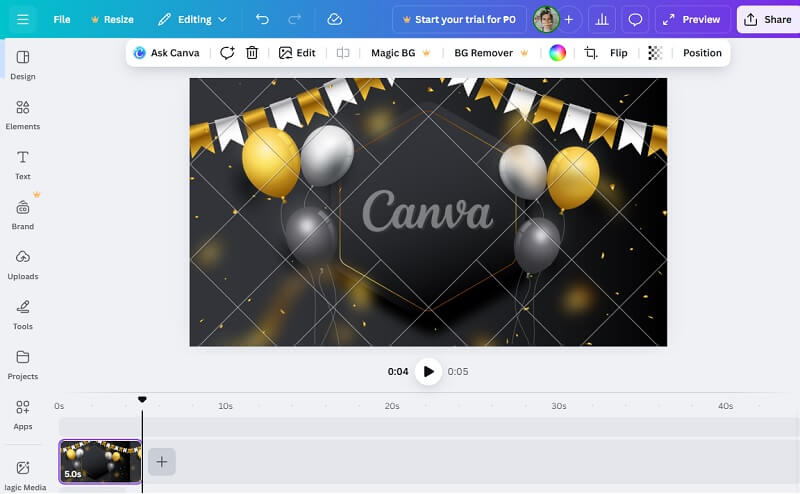Open the user profile avatar
Screen dimensions: 800x494
coord(546,19)
